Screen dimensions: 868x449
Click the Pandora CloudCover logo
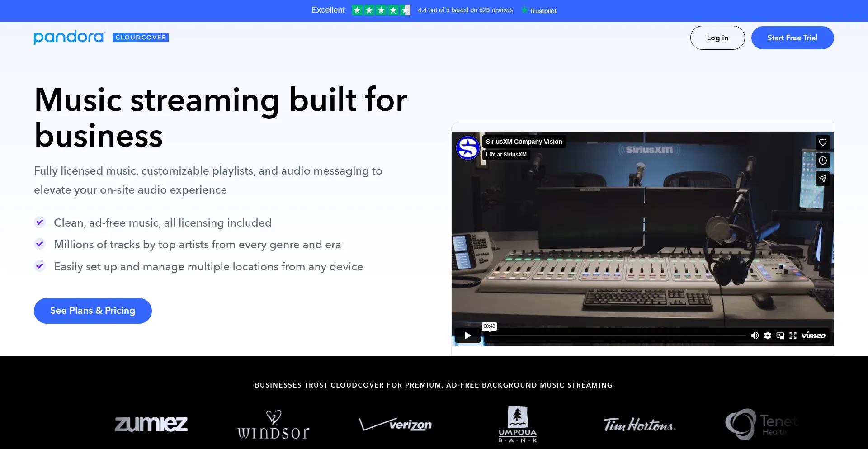101,38
